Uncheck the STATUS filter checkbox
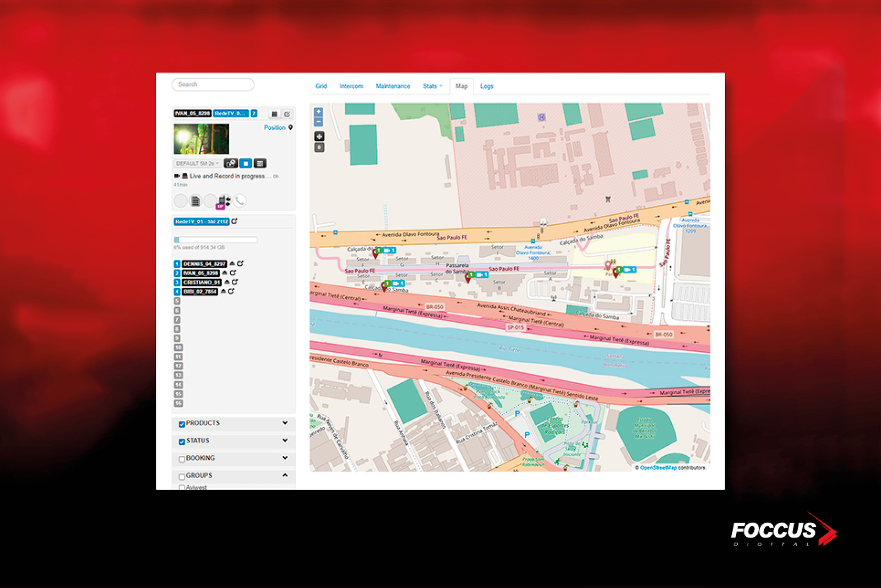This screenshot has width=881, height=588. 182,442
